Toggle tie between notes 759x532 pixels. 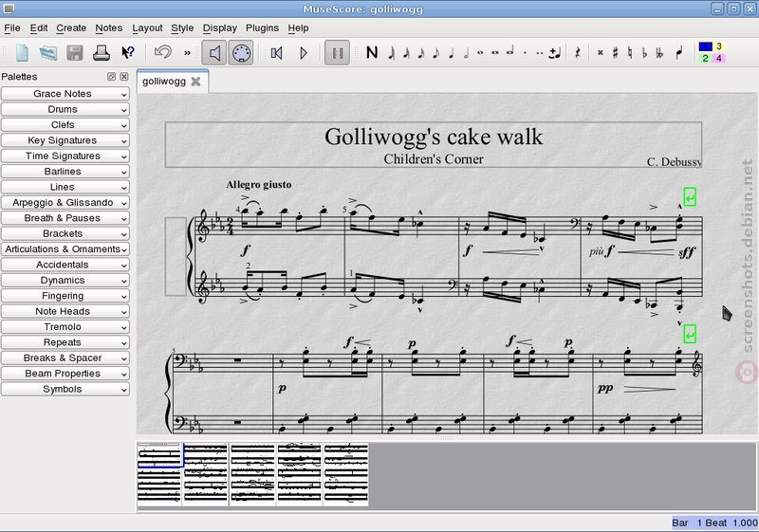[555, 53]
